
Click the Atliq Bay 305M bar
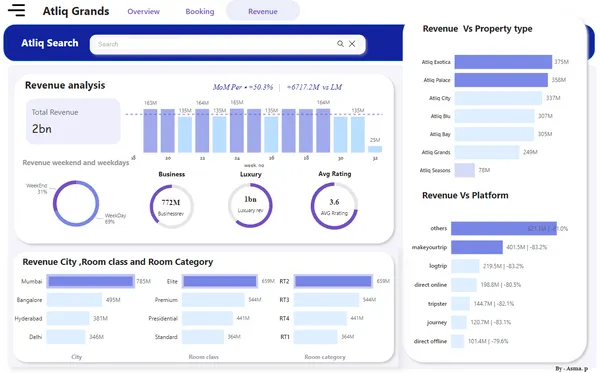494,134
